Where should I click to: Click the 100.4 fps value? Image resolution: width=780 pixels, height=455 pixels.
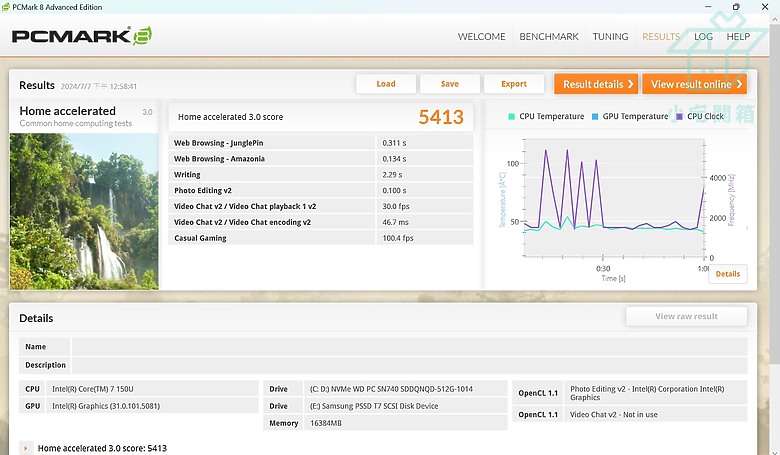pyautogui.click(x=398, y=238)
